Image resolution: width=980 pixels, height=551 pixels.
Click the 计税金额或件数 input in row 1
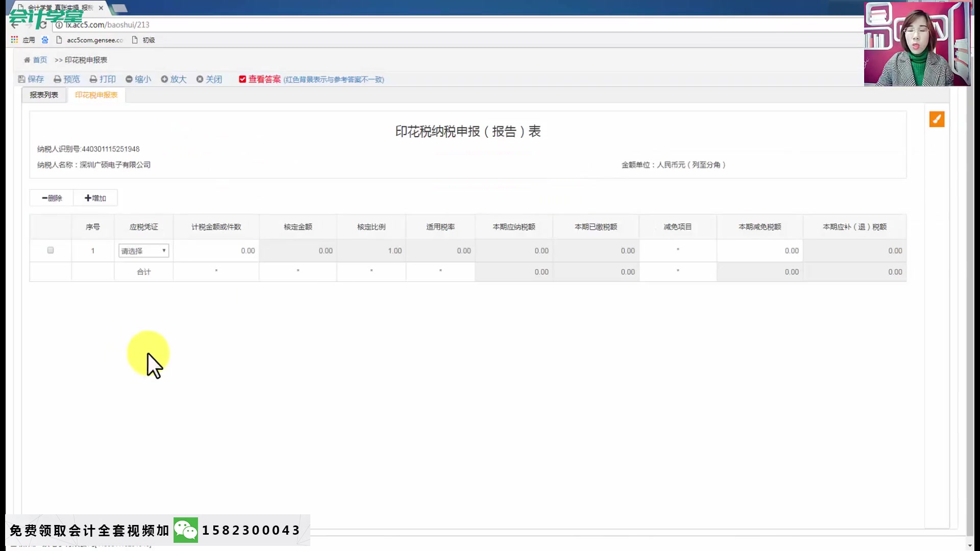(x=216, y=251)
